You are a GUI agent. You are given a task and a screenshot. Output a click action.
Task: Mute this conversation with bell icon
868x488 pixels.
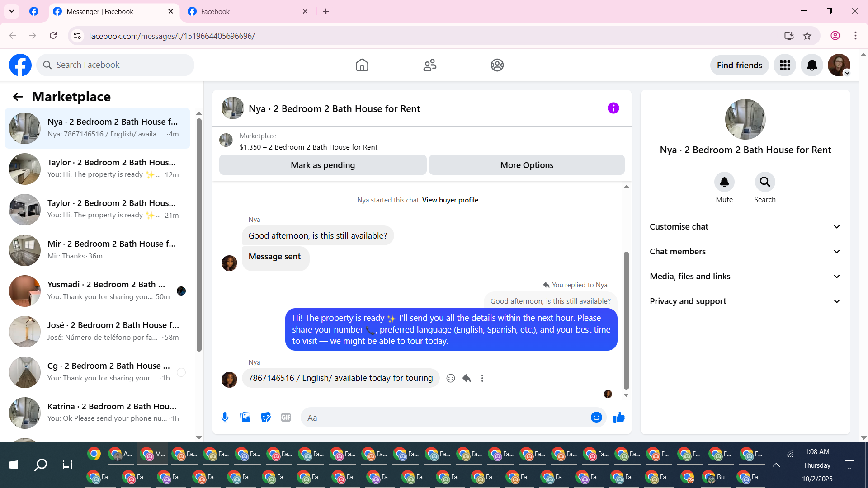[724, 182]
